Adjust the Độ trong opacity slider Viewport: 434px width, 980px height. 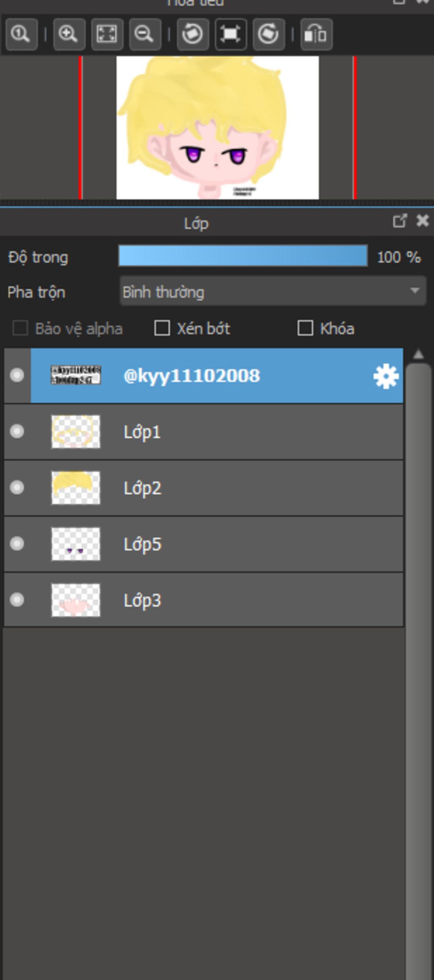(242, 256)
